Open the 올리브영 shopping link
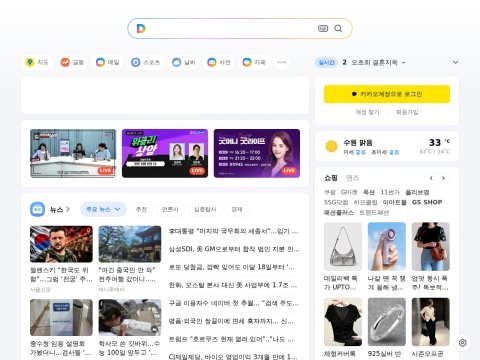This screenshot has width=480, height=360. coord(417,192)
